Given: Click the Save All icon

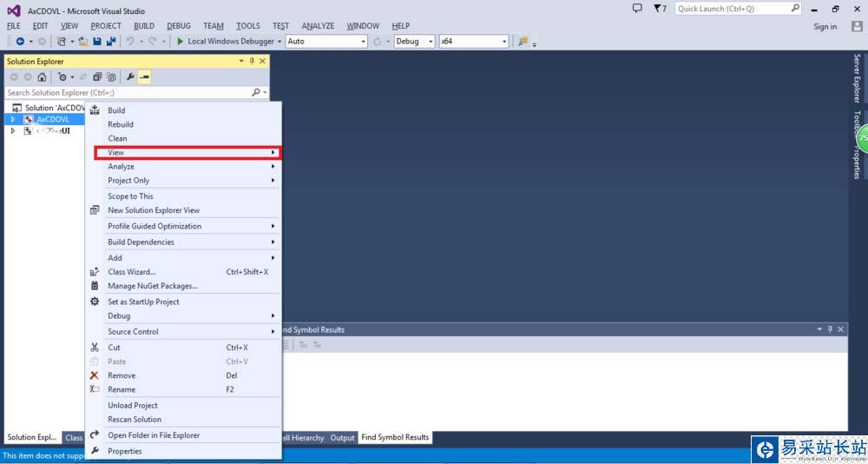Looking at the screenshot, I should (111, 41).
